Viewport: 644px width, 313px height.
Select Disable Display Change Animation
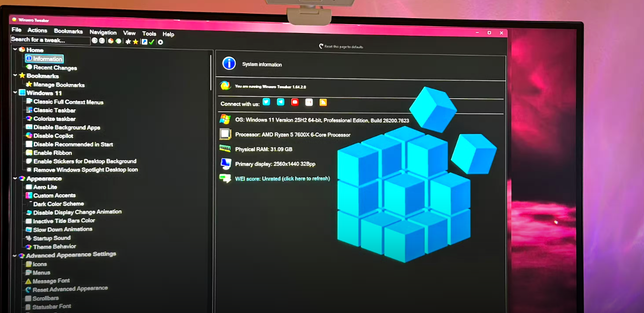[x=77, y=212]
